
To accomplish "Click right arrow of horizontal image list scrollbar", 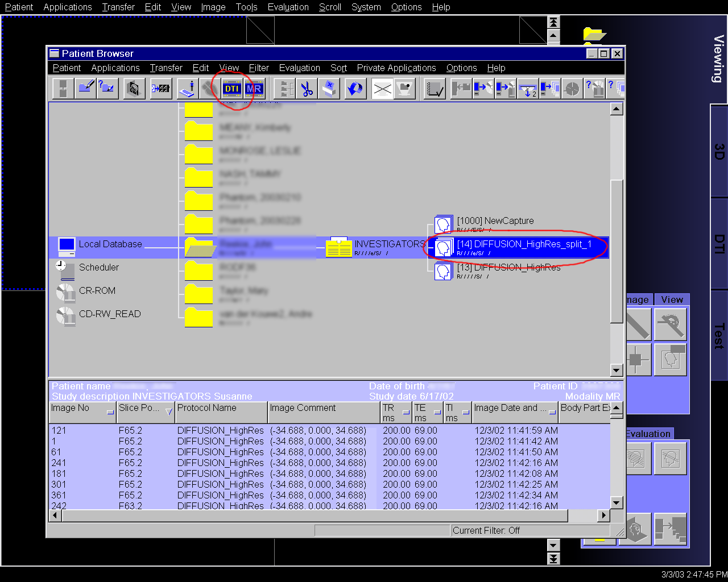I will coord(603,516).
